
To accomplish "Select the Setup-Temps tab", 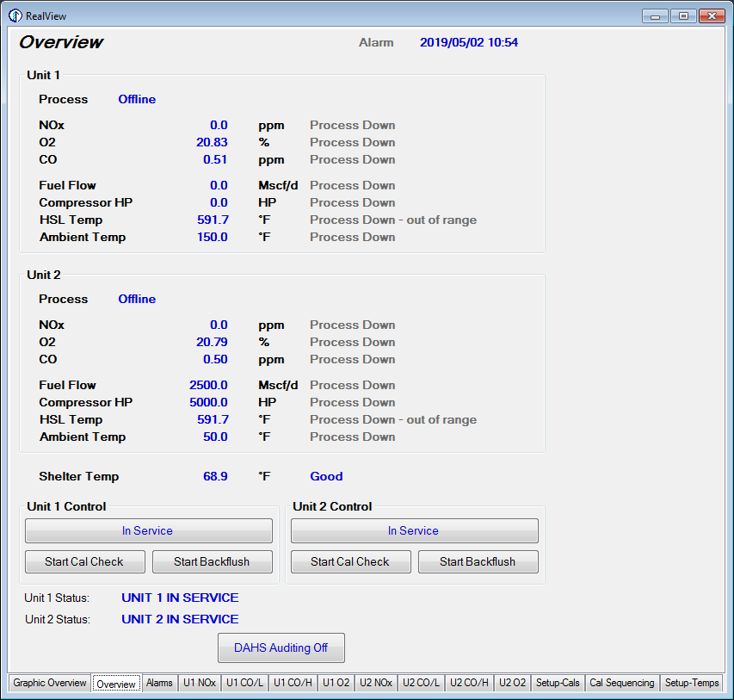I will coord(692,683).
